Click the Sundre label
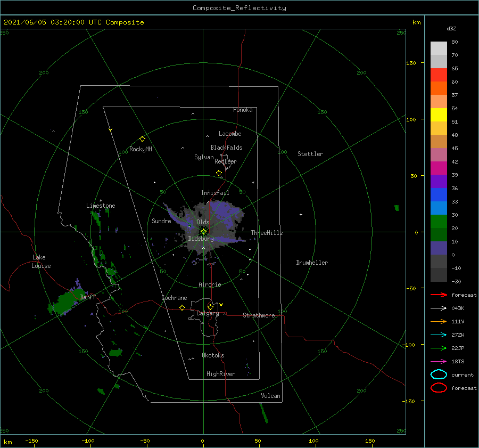The height and width of the screenshot is (448, 479). click(x=161, y=221)
